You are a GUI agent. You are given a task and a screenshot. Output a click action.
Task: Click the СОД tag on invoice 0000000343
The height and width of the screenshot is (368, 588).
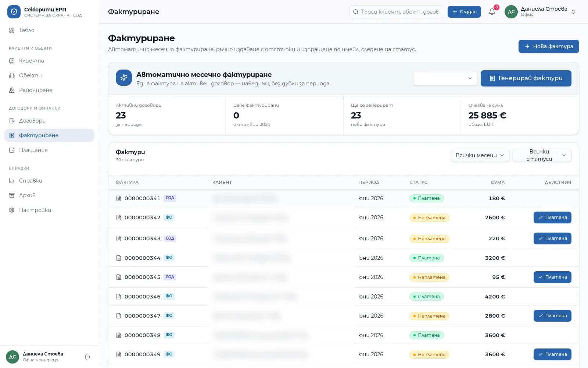(x=170, y=238)
